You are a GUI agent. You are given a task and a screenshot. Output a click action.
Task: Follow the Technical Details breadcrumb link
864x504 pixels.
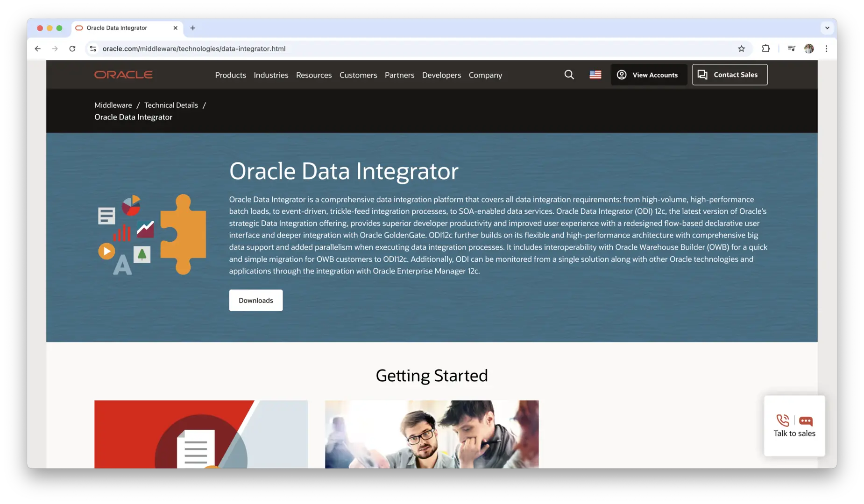pos(171,105)
